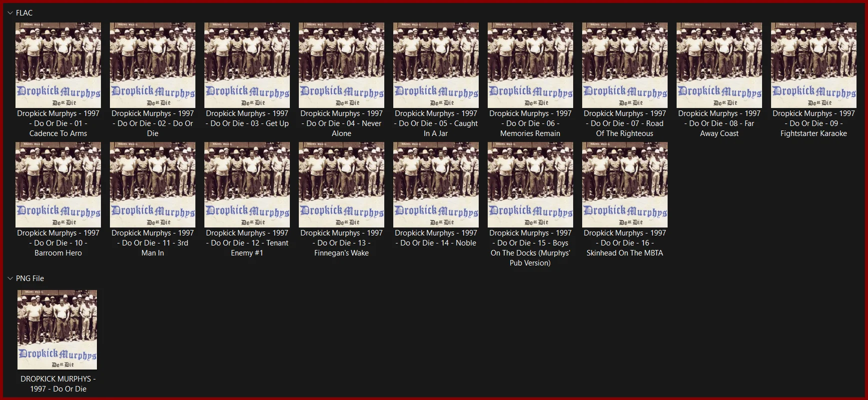The image size is (868, 400).
Task: Select track 05 Caught In A Jar thumbnail
Action: pos(436,65)
